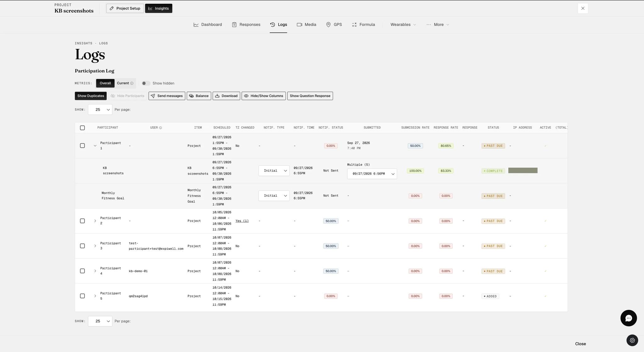Click the redacted IP address bar
The height and width of the screenshot is (352, 644).
click(523, 170)
